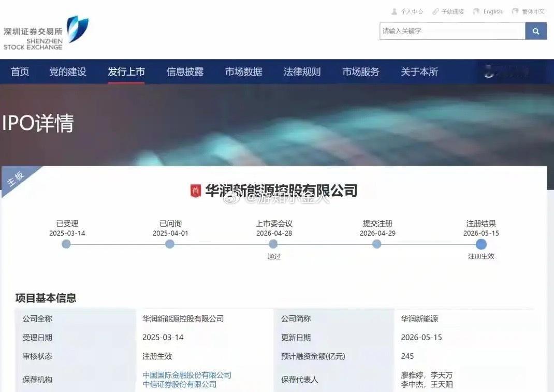
Task: Click sponsor representatives 廖雅婷，李天万
Action: (427, 375)
